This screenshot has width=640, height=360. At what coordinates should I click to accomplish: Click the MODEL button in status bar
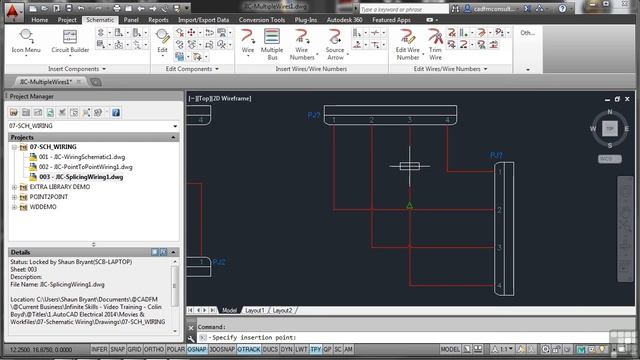tap(450, 349)
